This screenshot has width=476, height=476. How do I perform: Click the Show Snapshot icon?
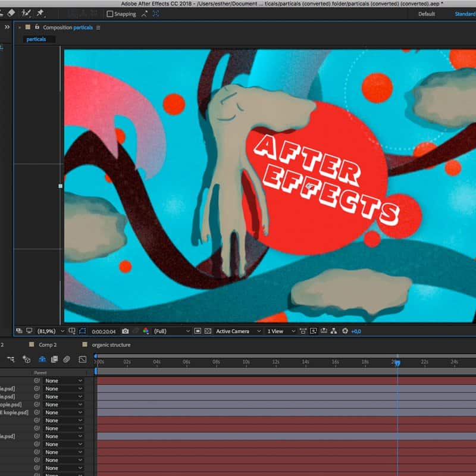pos(136,331)
